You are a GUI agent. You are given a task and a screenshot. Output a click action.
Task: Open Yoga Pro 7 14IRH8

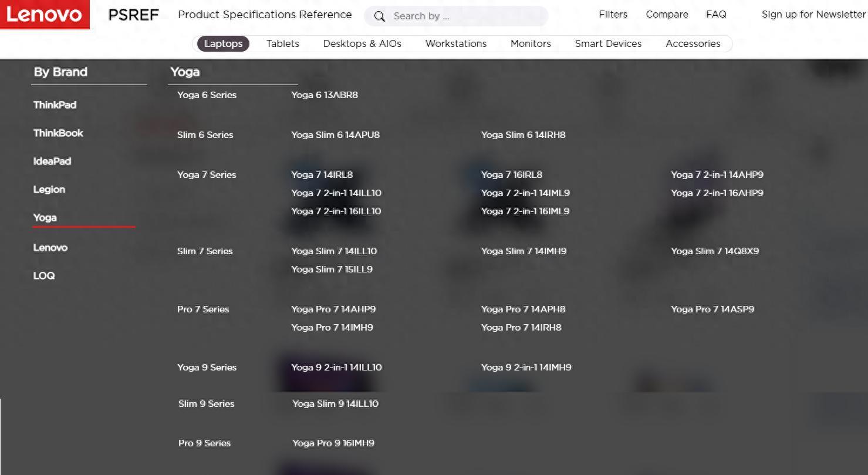[521, 327]
